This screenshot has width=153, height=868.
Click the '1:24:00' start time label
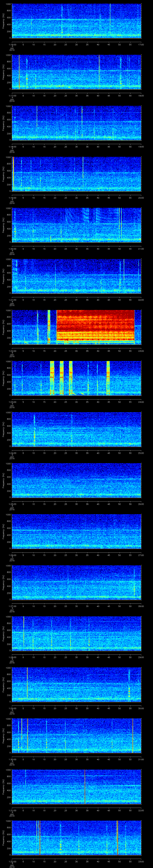tap(12, 453)
